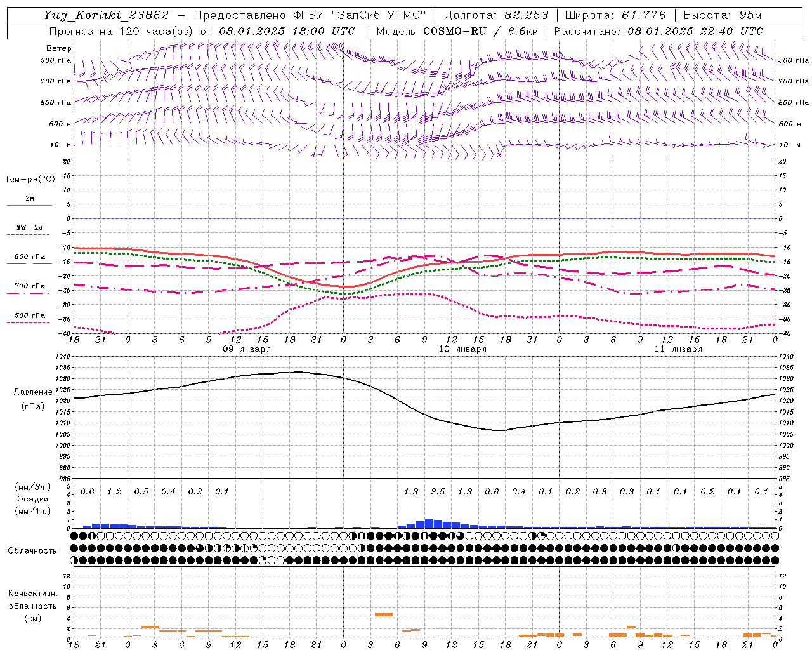The height and width of the screenshot is (650, 812).
Task: Click the latitude value Широта: 61.776
Action: click(615, 15)
